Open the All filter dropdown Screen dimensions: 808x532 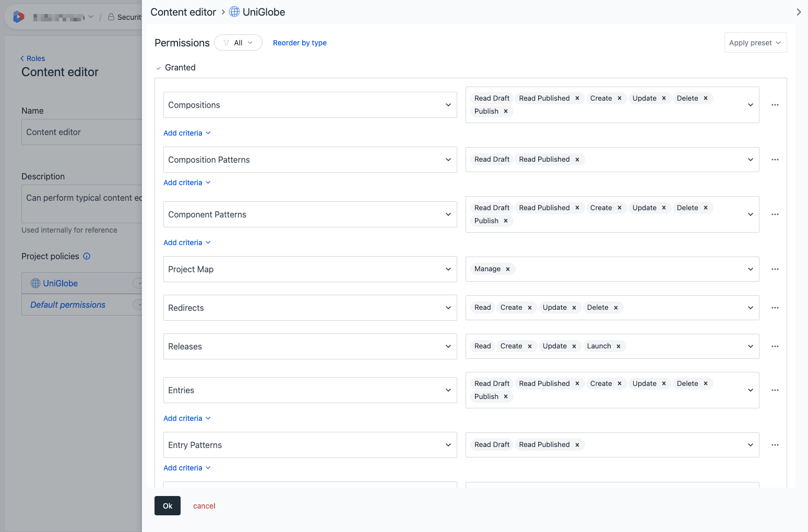coord(238,43)
